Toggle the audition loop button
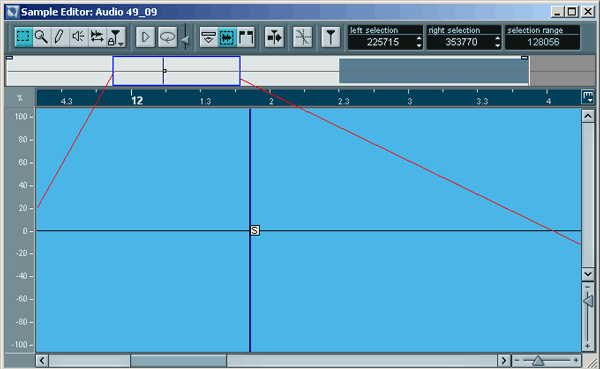 167,37
